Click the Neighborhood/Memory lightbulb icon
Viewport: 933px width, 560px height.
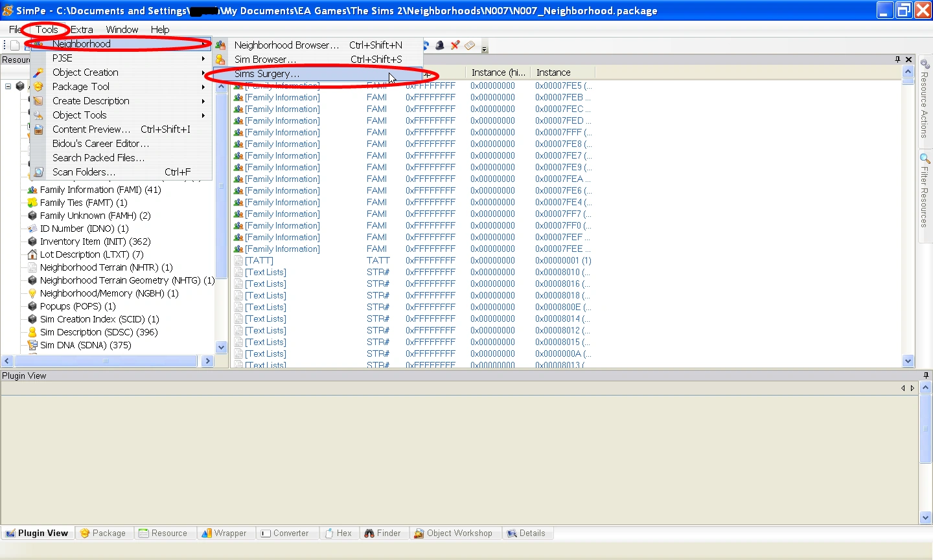[x=32, y=293]
